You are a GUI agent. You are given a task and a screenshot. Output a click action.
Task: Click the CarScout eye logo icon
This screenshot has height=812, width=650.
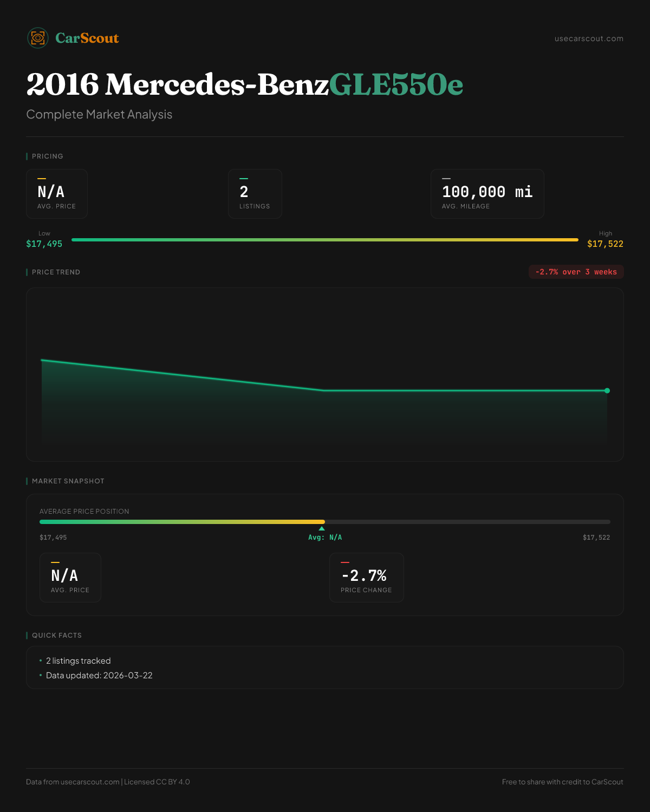(x=38, y=38)
